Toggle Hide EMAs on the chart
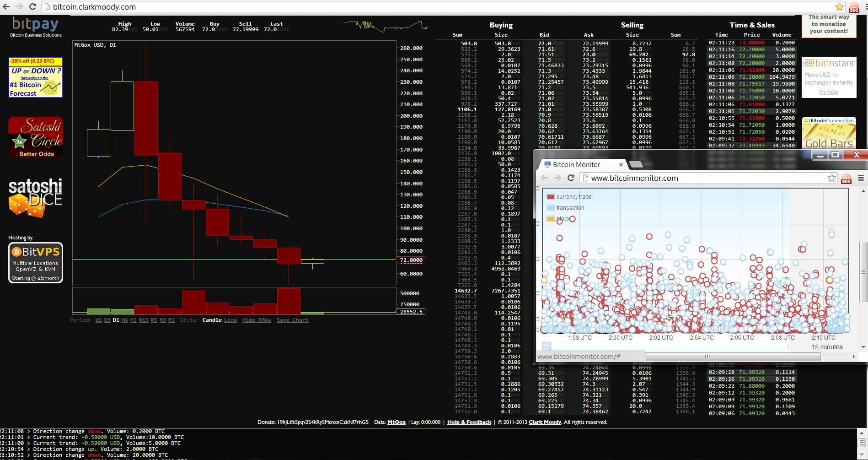 click(x=257, y=320)
